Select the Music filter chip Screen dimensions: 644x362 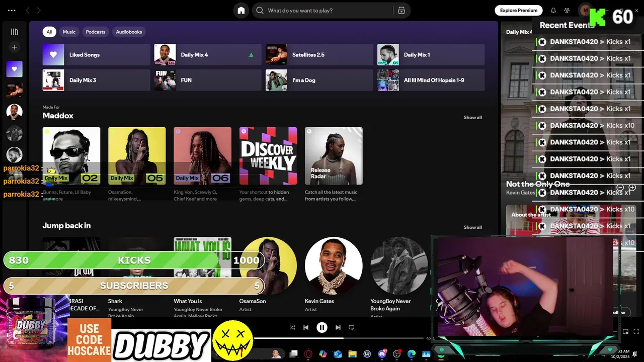(69, 32)
